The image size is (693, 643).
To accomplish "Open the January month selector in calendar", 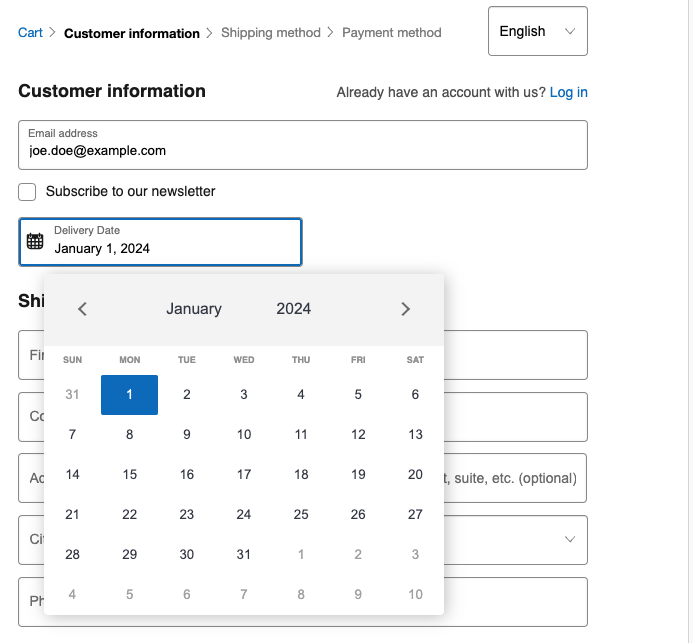I will tap(194, 309).
